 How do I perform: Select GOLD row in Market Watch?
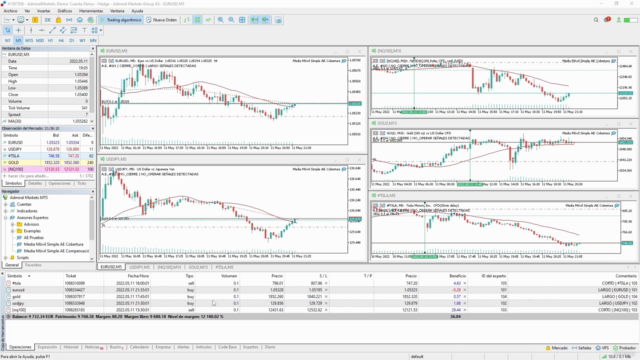point(47,162)
